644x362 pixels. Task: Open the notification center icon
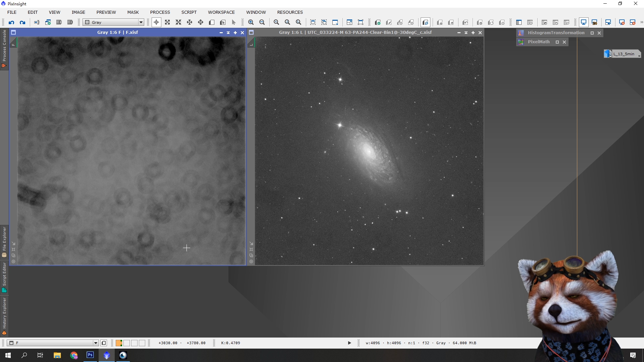(633, 355)
